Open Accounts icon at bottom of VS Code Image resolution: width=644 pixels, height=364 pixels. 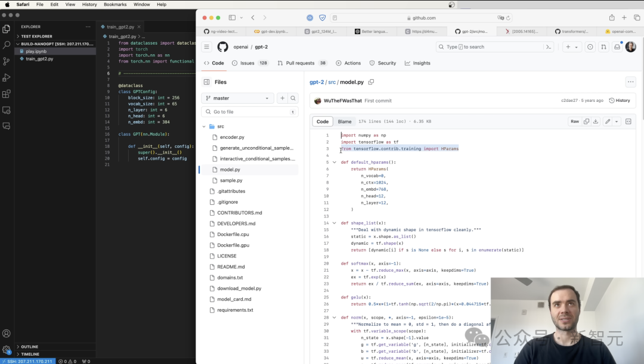pyautogui.click(x=6, y=333)
